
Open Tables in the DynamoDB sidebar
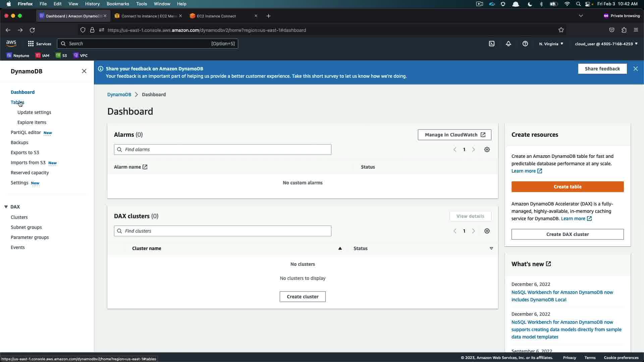click(x=17, y=102)
